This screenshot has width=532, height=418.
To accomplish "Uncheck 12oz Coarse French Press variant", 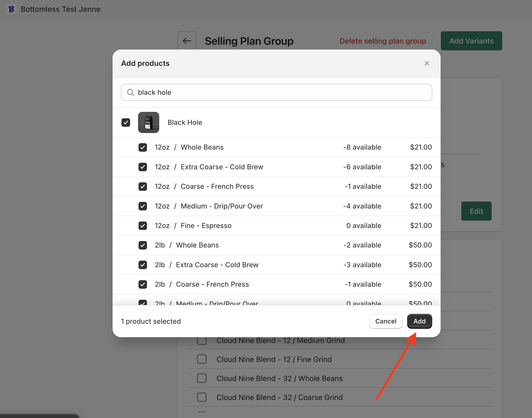I will pyautogui.click(x=143, y=186).
